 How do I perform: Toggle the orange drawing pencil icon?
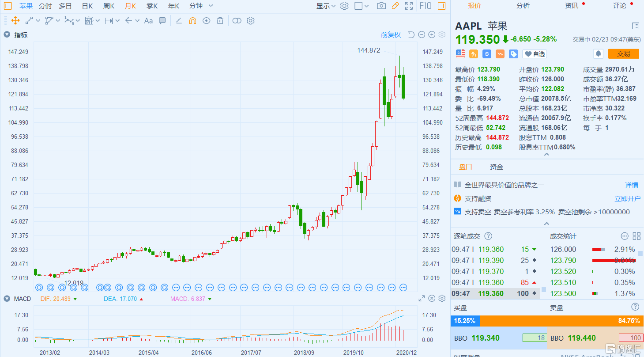pyautogui.click(x=395, y=6)
